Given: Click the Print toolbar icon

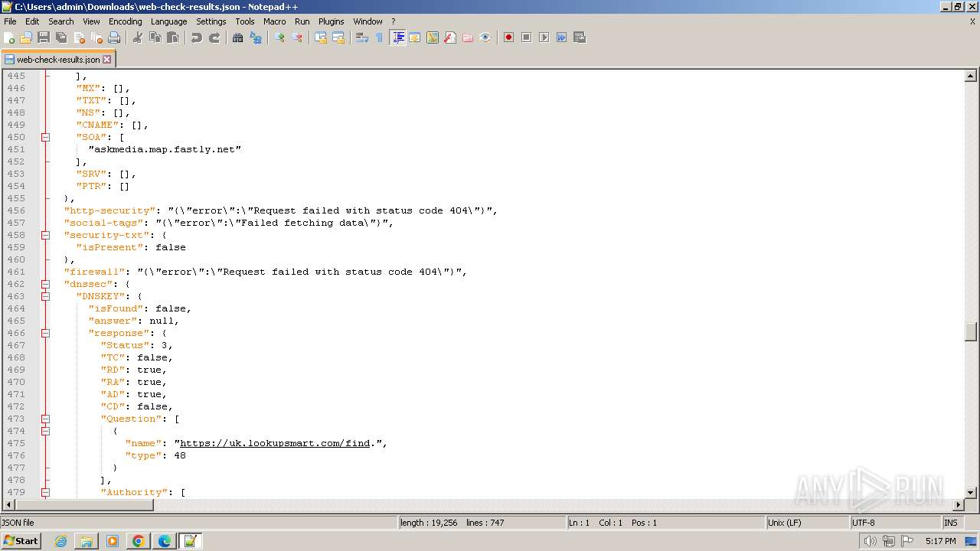Looking at the screenshot, I should pyautogui.click(x=114, y=37).
